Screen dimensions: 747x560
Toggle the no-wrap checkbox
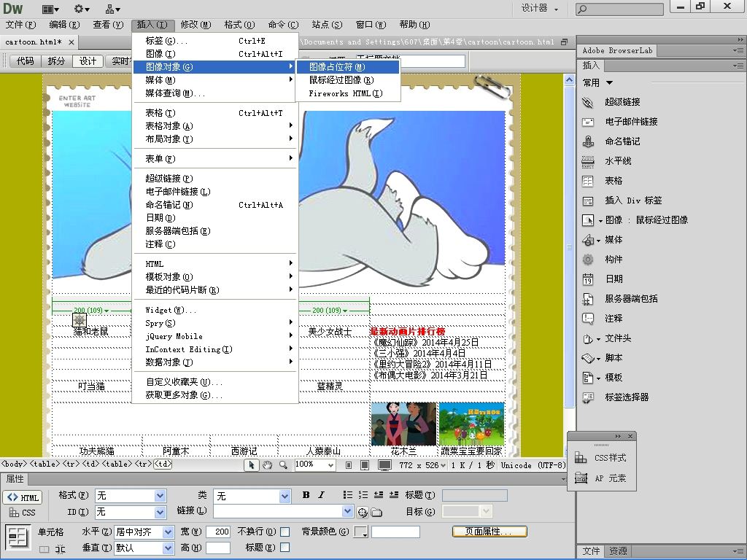[285, 532]
